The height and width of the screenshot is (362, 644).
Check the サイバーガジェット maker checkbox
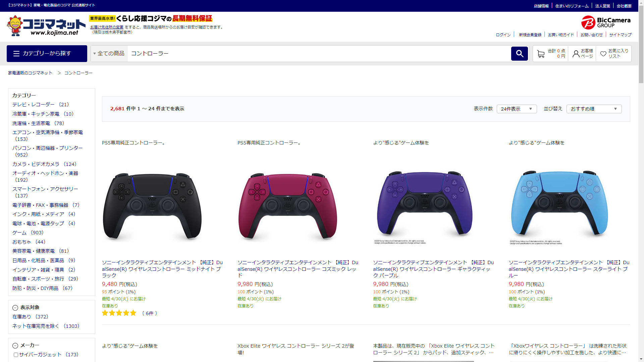point(16,355)
